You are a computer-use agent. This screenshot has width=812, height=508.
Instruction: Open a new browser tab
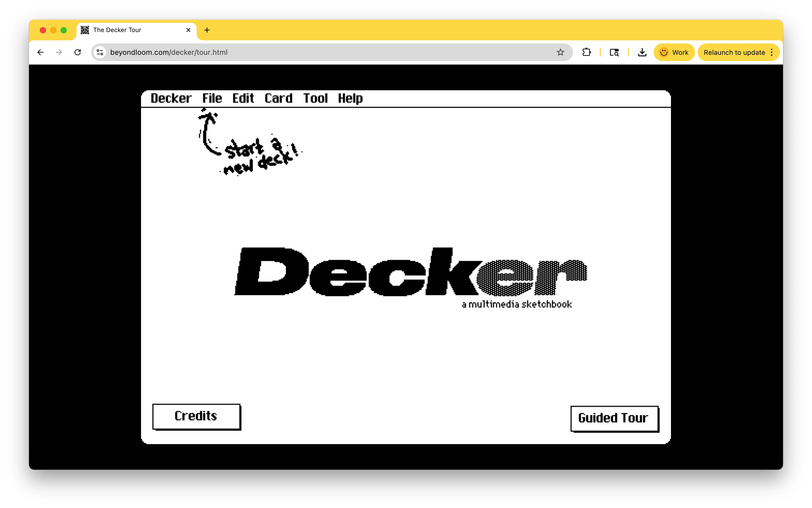coord(207,30)
